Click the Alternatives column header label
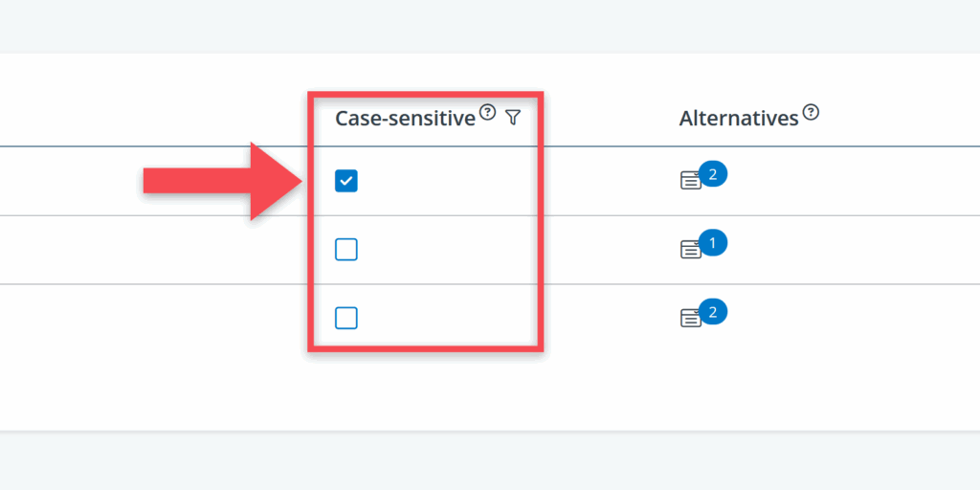This screenshot has height=490, width=980. pyautogui.click(x=738, y=119)
